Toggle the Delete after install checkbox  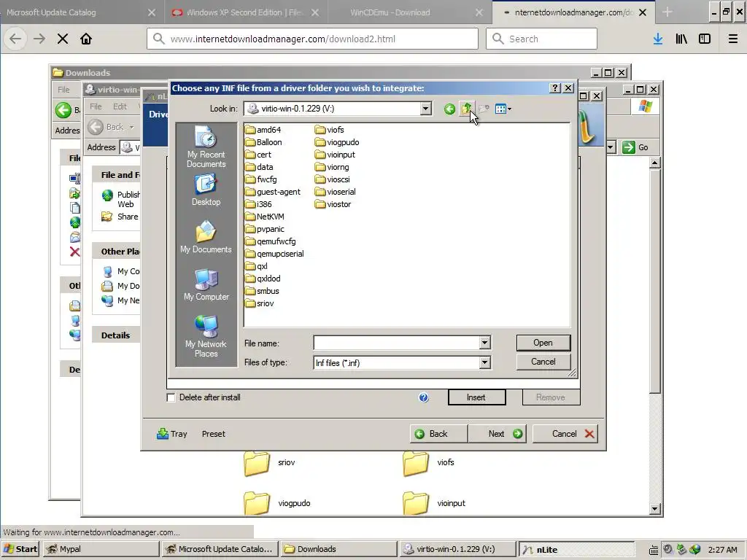pyautogui.click(x=171, y=397)
